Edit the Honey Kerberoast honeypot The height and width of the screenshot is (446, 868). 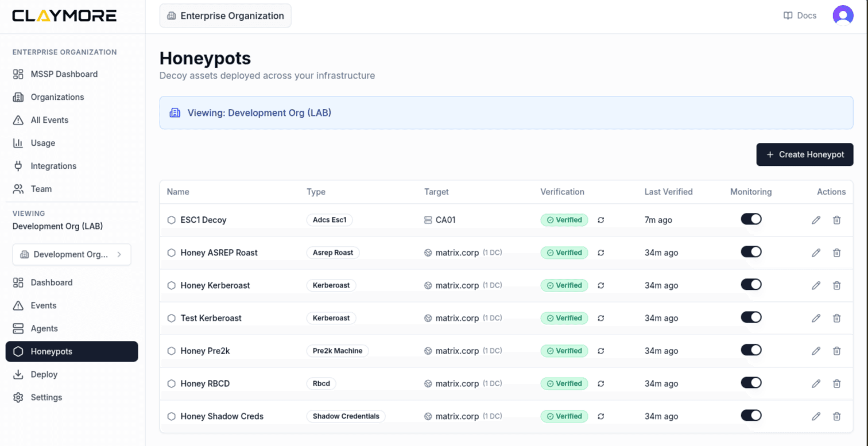(816, 285)
